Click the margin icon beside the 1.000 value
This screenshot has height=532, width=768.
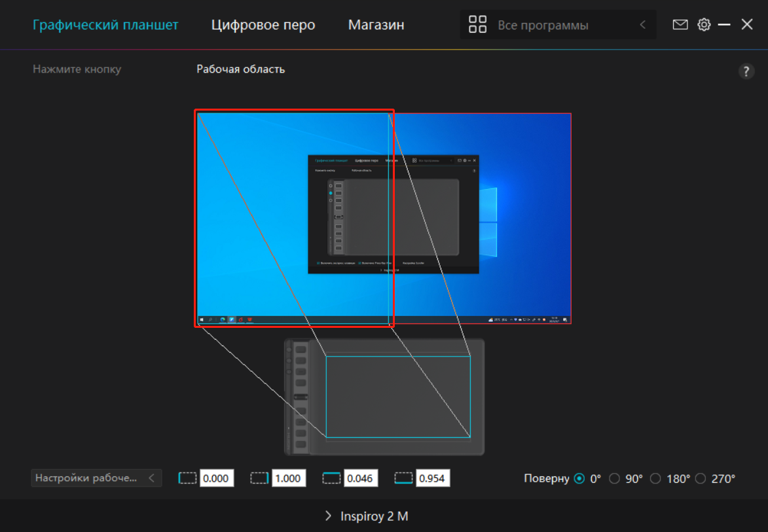[260, 478]
